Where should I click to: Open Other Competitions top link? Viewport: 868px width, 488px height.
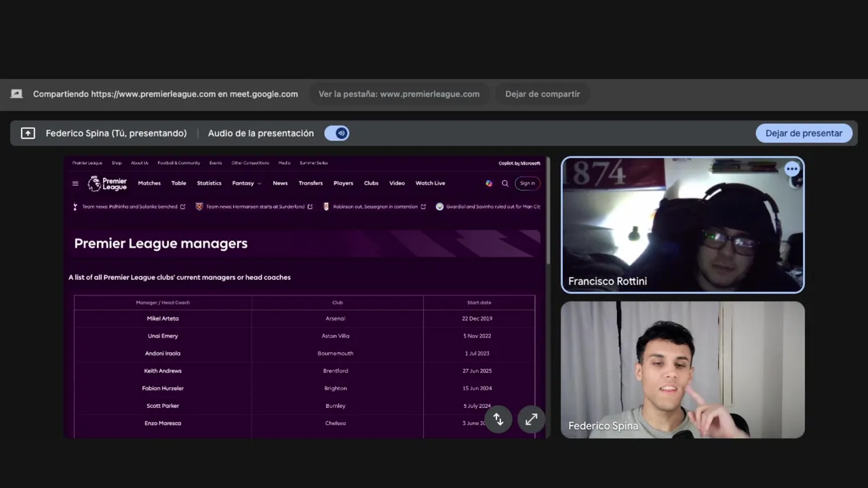(250, 163)
